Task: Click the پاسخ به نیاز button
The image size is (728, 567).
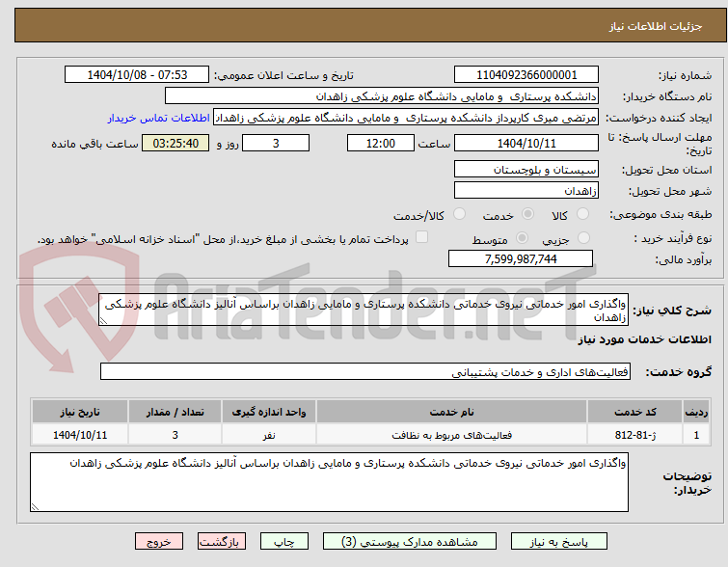Action: coord(559,542)
